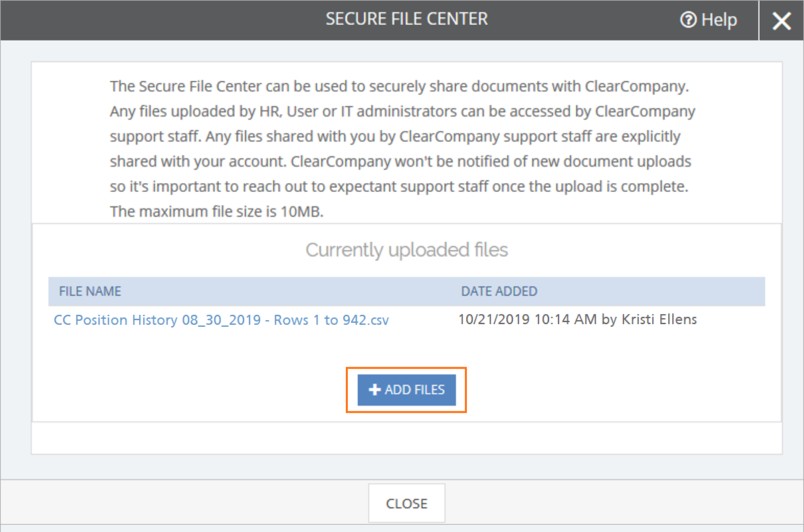Click the CLOSE button at the bottom
Screen dimensions: 804x532
pos(407,503)
